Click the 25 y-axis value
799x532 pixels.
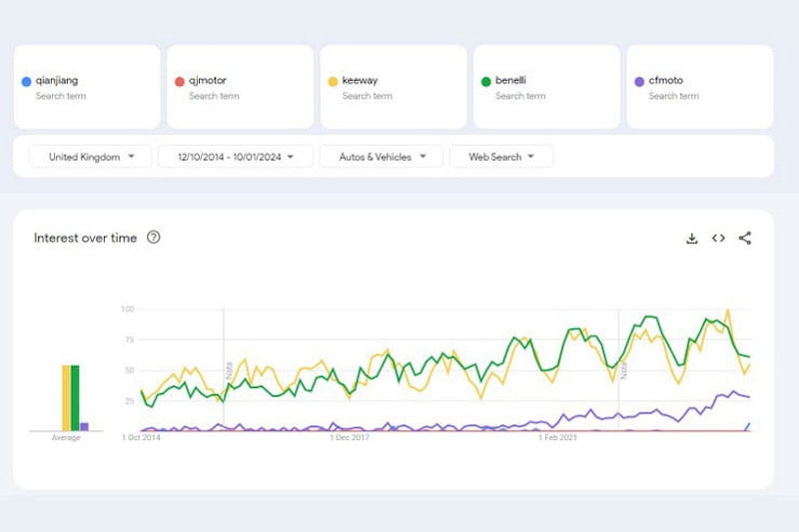pos(130,401)
